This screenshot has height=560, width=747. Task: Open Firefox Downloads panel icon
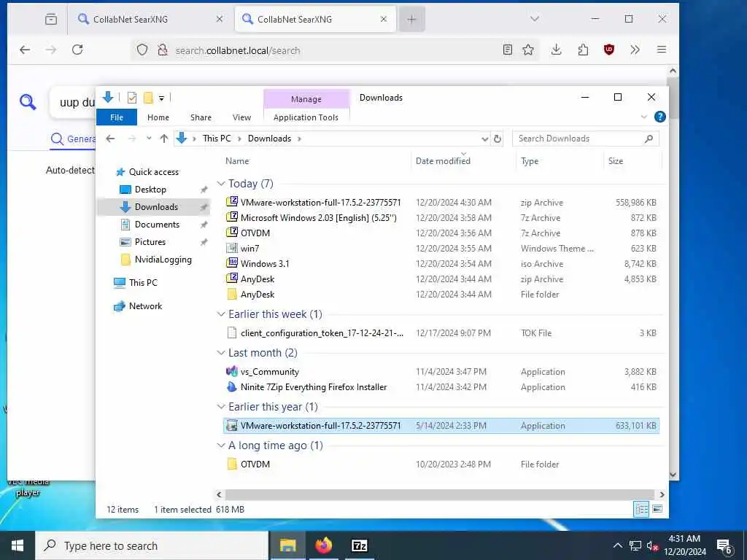(x=556, y=50)
